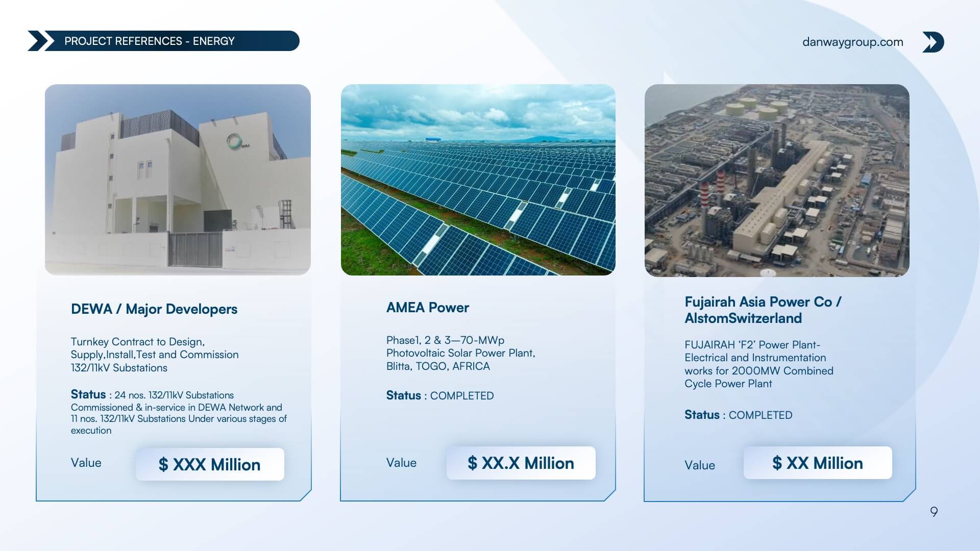This screenshot has width=980, height=551.
Task: Click the Fujairah power plant aerial photo
Action: (x=777, y=180)
